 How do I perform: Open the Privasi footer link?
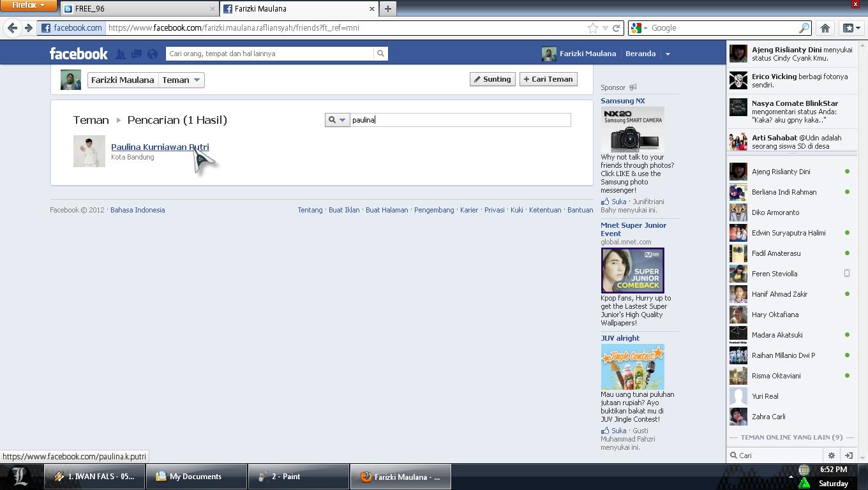[495, 210]
